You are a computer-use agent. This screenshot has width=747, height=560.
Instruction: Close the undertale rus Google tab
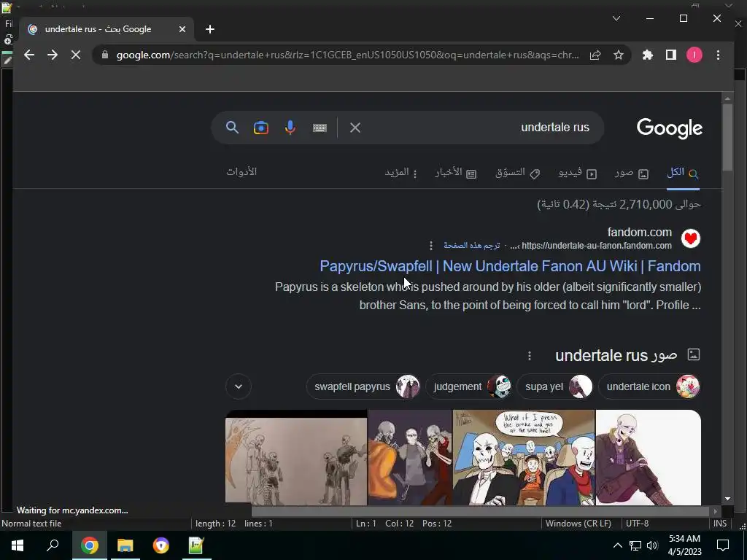(x=182, y=29)
